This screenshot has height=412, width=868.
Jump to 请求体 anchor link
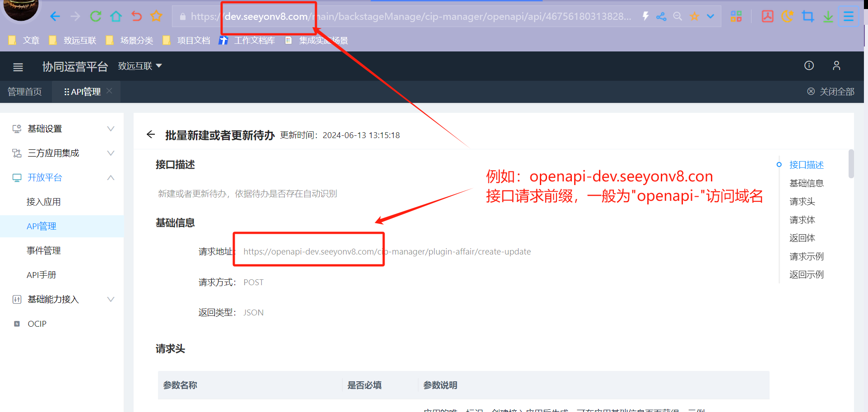(x=802, y=220)
